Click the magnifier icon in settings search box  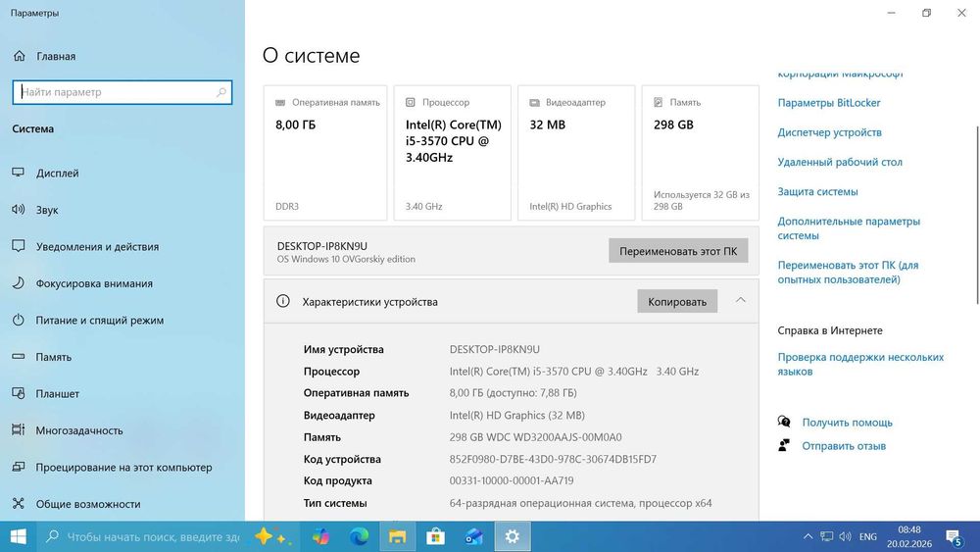(x=221, y=92)
